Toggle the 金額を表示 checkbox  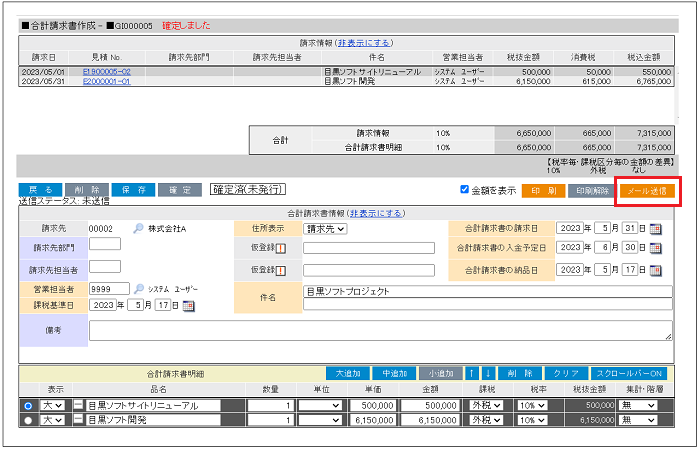coord(464,189)
